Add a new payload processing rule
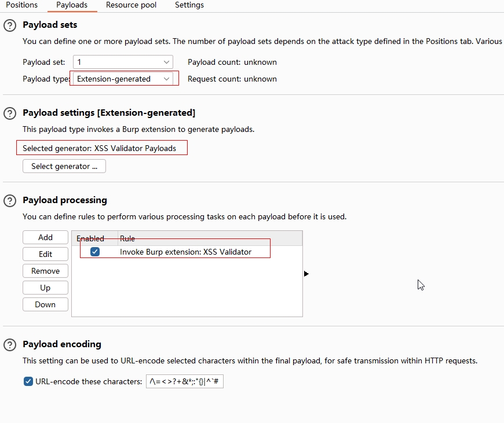 point(45,237)
